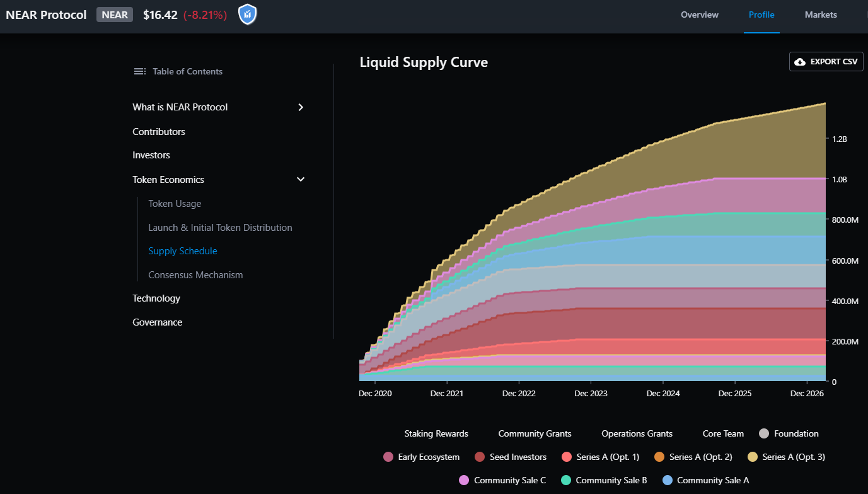Click the Community Sale A legend text
Screen dimensions: 868x494
coord(713,480)
